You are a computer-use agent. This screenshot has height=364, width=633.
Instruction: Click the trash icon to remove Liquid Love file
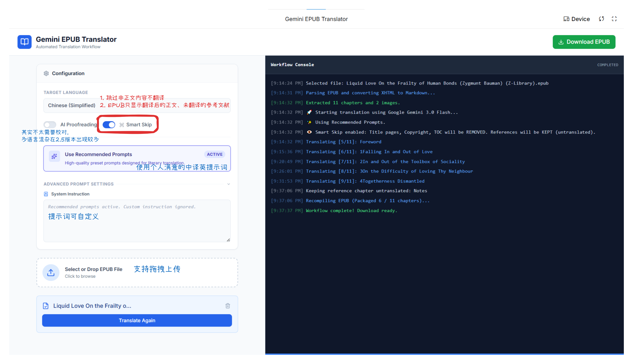click(x=227, y=306)
